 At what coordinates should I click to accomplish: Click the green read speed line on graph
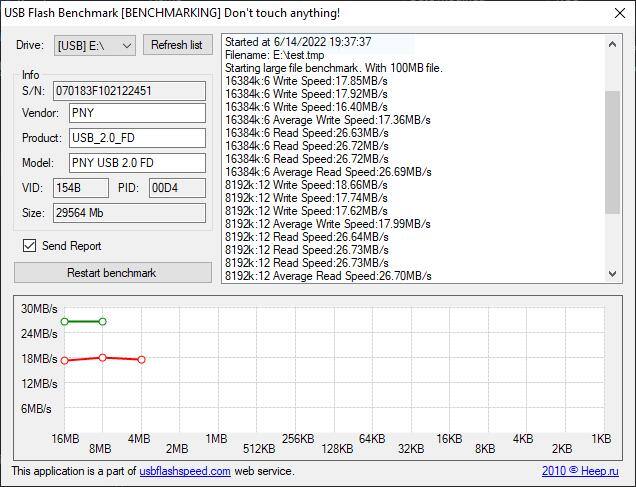tap(84, 321)
